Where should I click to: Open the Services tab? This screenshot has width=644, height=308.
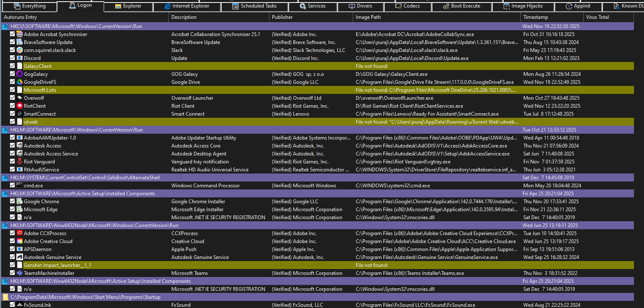click(313, 6)
